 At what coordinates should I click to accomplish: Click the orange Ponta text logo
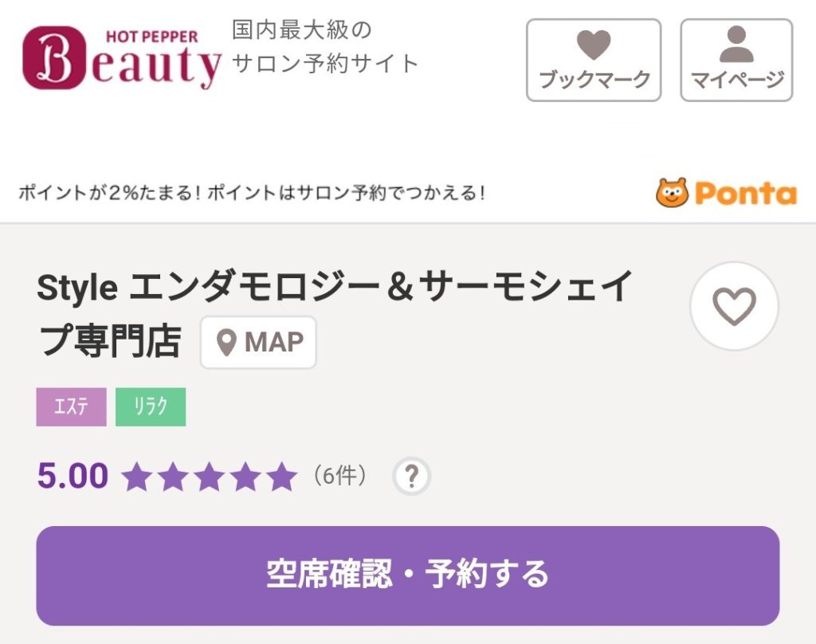point(745,193)
